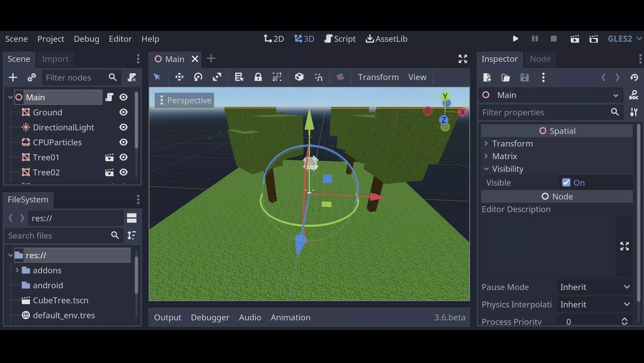This screenshot has width=644, height=363.
Task: Select the Move mode tool
Action: [x=179, y=77]
